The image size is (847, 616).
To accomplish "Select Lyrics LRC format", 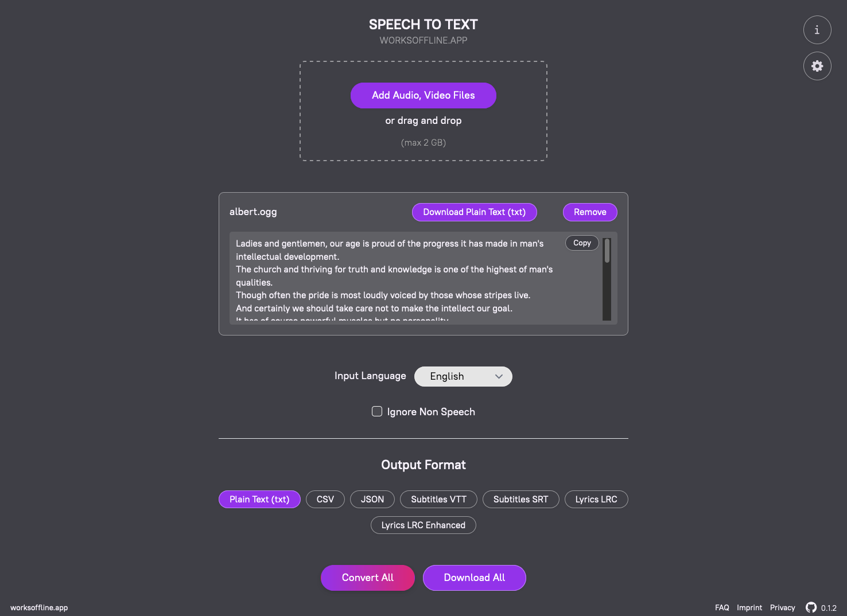I will (596, 499).
